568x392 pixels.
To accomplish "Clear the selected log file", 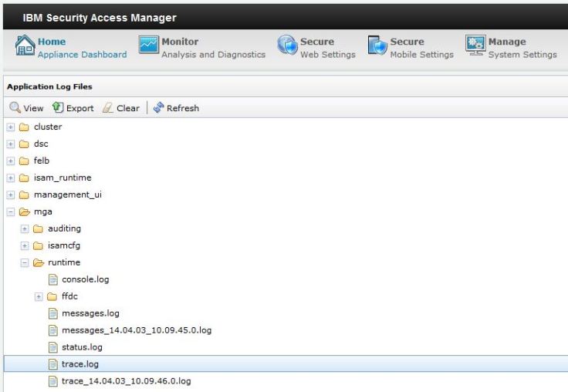I will (x=121, y=108).
